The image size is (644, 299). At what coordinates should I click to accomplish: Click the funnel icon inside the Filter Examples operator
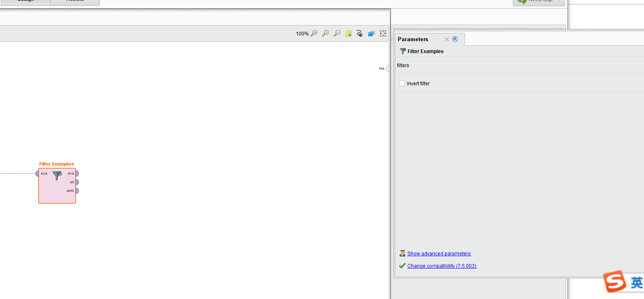click(57, 176)
